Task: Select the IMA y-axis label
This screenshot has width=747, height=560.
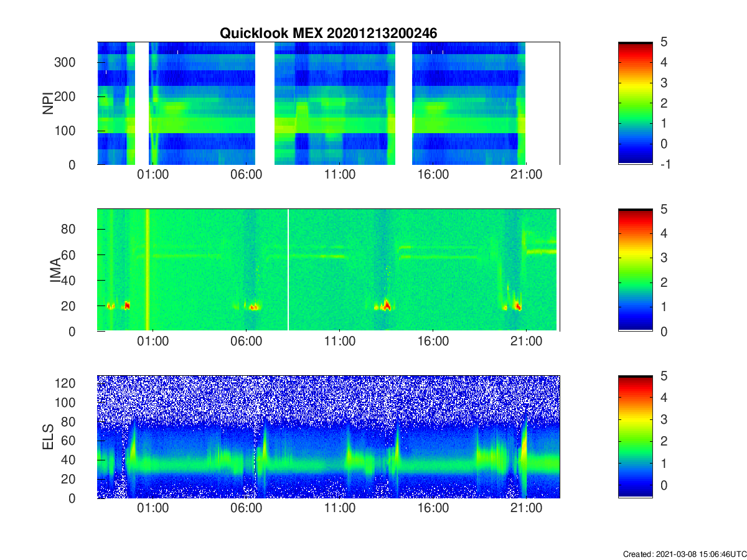Action: [x=55, y=270]
